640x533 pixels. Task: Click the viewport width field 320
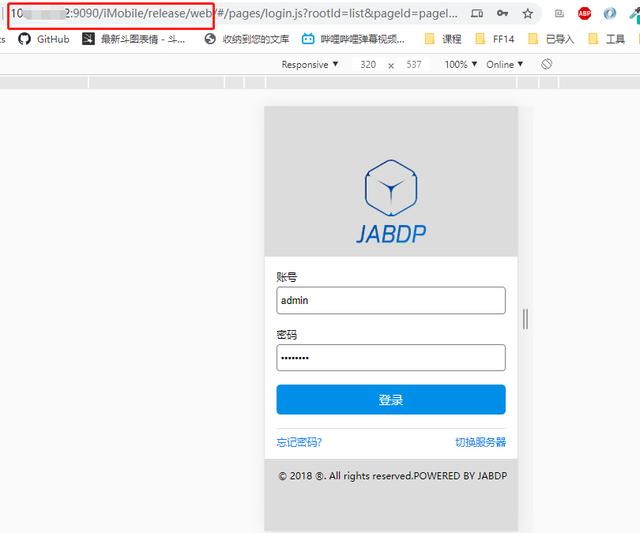pyautogui.click(x=368, y=64)
